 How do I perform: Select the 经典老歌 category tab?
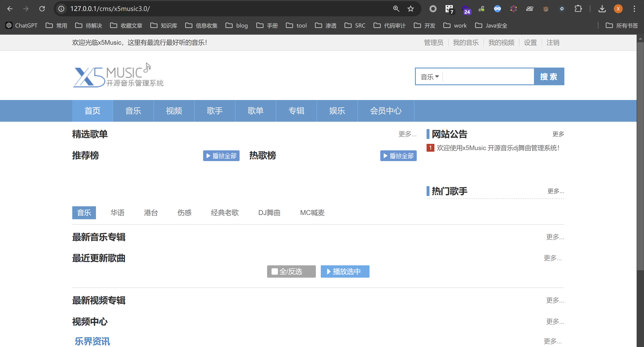click(225, 213)
